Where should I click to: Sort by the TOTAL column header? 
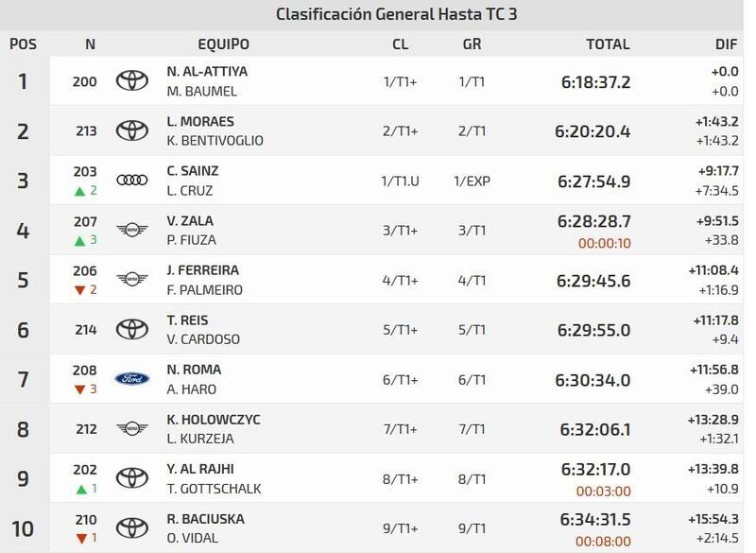coord(608,43)
